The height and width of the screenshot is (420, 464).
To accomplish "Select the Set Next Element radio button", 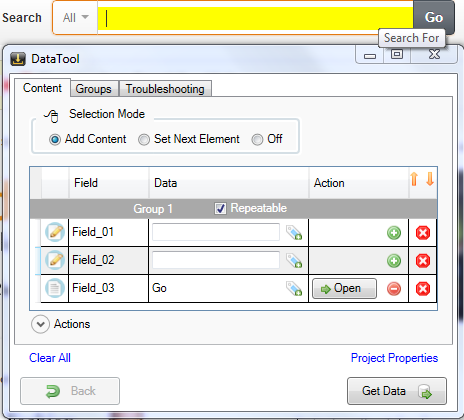I will (x=144, y=139).
